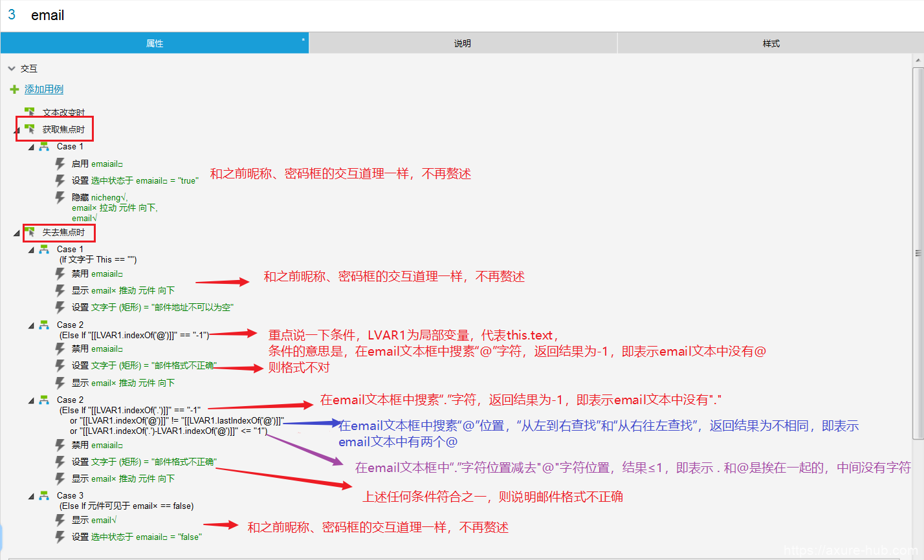Click Case 1 icon under 获取焦点时
Viewport: 924px width, 560px height.
pos(44,147)
